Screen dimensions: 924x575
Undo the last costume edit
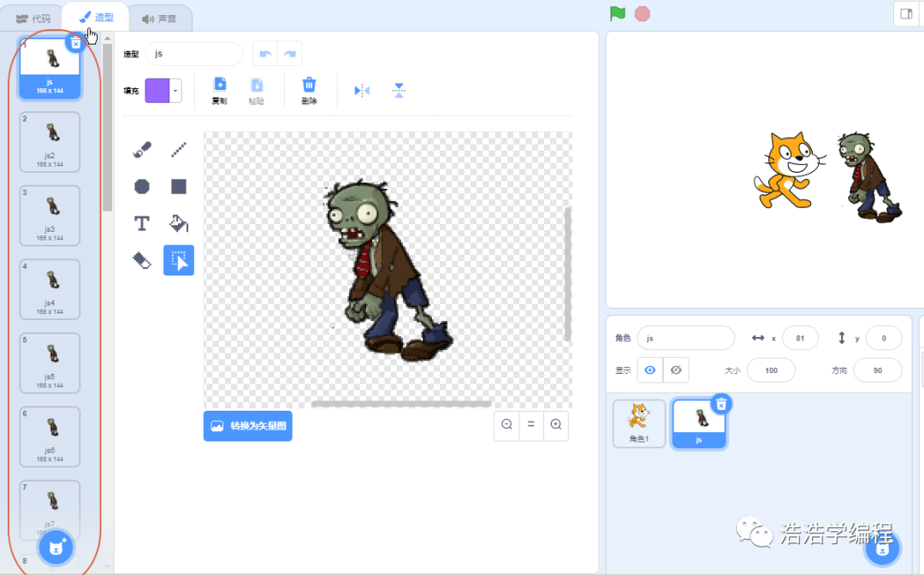pyautogui.click(x=265, y=54)
